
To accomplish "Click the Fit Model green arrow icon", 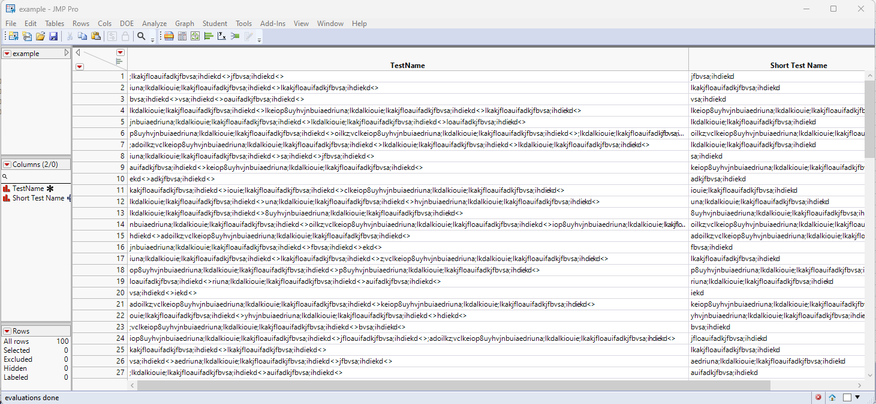I will [x=235, y=36].
